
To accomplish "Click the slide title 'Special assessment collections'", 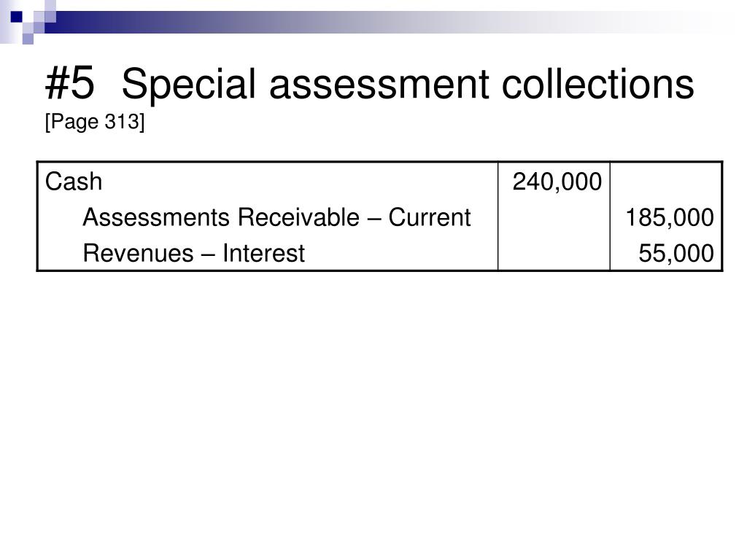I will click(407, 84).
